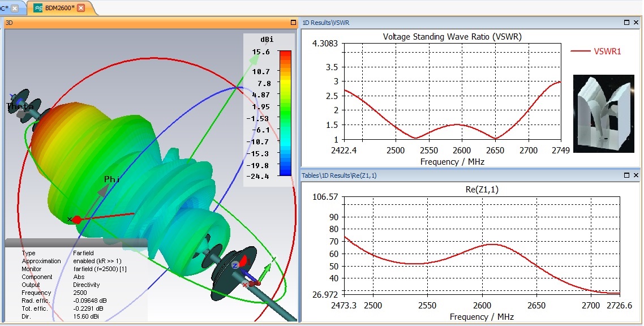The height and width of the screenshot is (326, 644).
Task: Click the Type value Farfield
Action: click(x=83, y=253)
